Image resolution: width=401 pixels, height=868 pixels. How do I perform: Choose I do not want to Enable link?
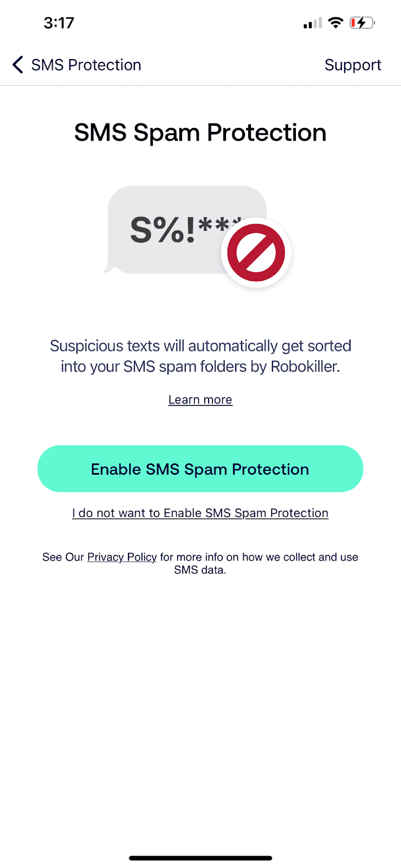click(x=200, y=513)
